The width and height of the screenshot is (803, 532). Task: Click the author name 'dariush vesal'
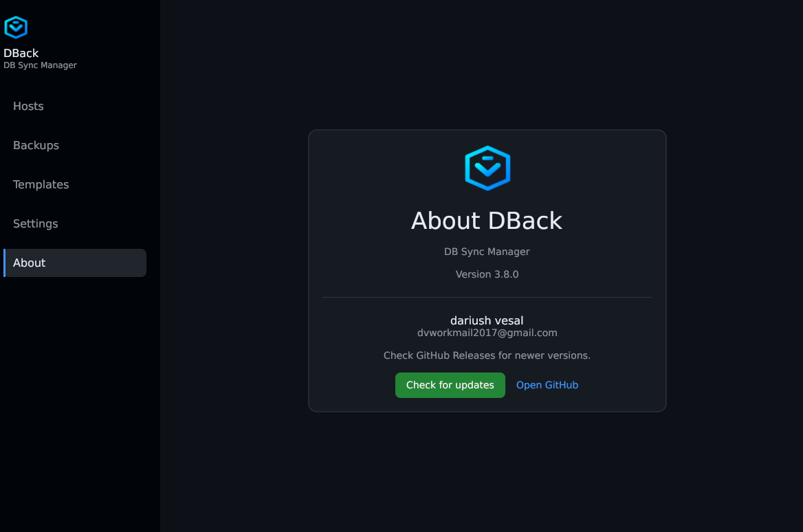pos(487,320)
